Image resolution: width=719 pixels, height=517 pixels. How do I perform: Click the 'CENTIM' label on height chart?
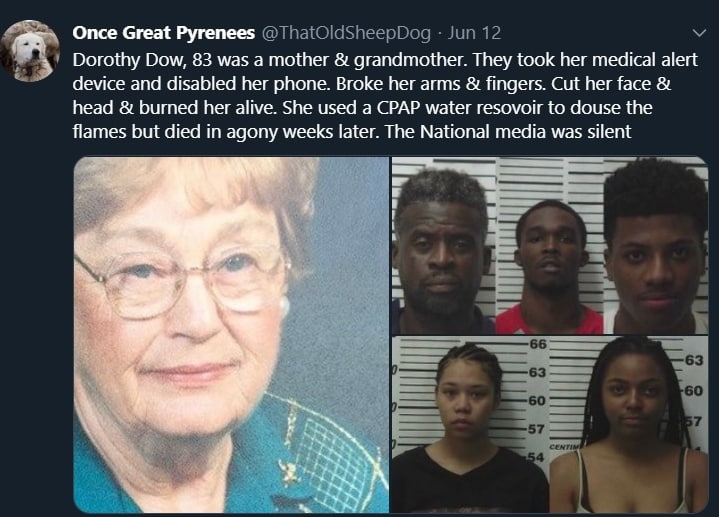tap(564, 446)
